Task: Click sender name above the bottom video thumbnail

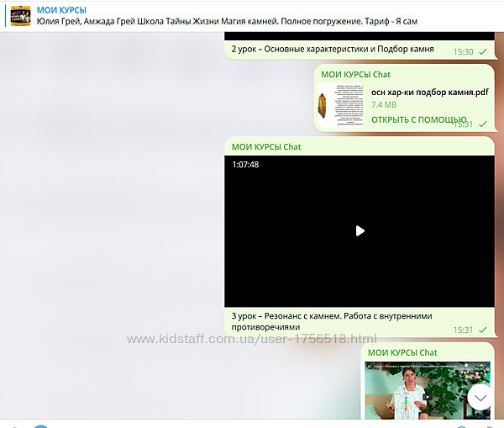Action: pos(402,351)
